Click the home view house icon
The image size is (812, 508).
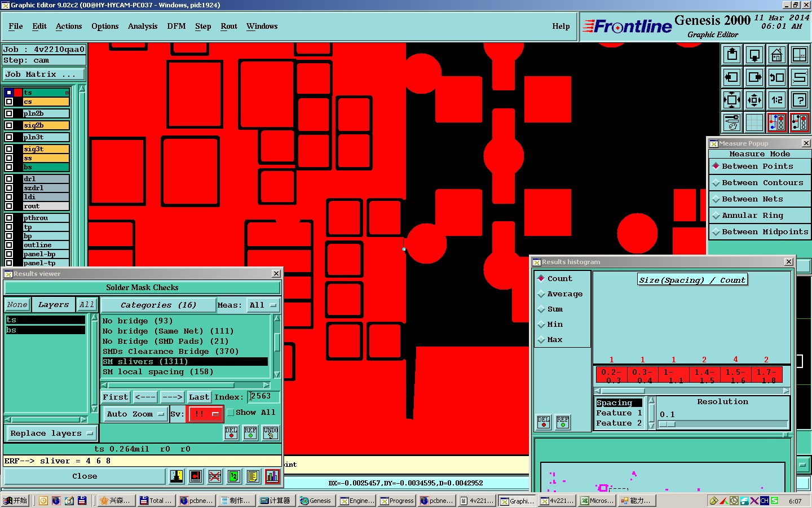tap(777, 55)
